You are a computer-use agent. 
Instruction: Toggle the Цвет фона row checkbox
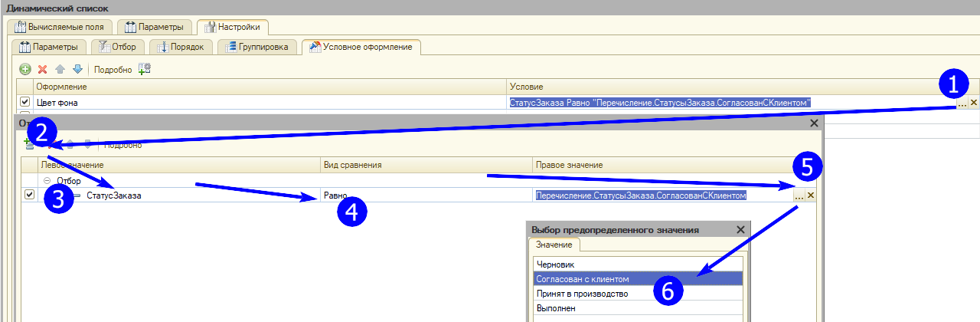pyautogui.click(x=25, y=102)
